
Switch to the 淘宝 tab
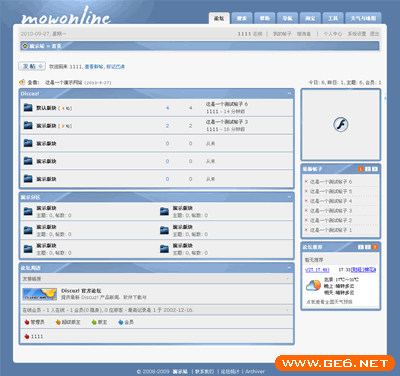[x=310, y=18]
